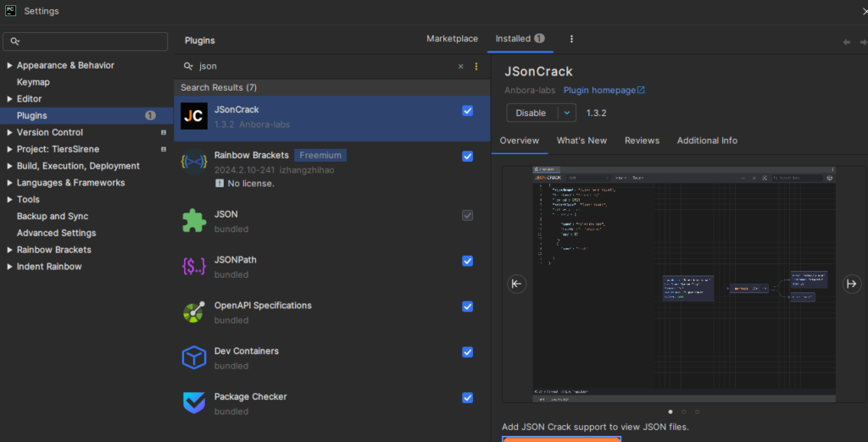
Task: Disable the JSonCrack plugin checkbox
Action: [x=468, y=111]
